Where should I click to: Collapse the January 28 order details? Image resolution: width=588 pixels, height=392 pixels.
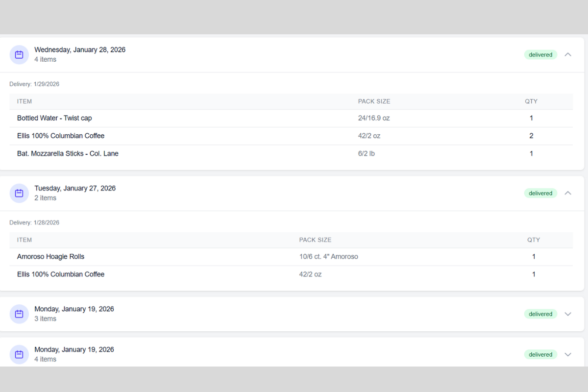tap(568, 54)
